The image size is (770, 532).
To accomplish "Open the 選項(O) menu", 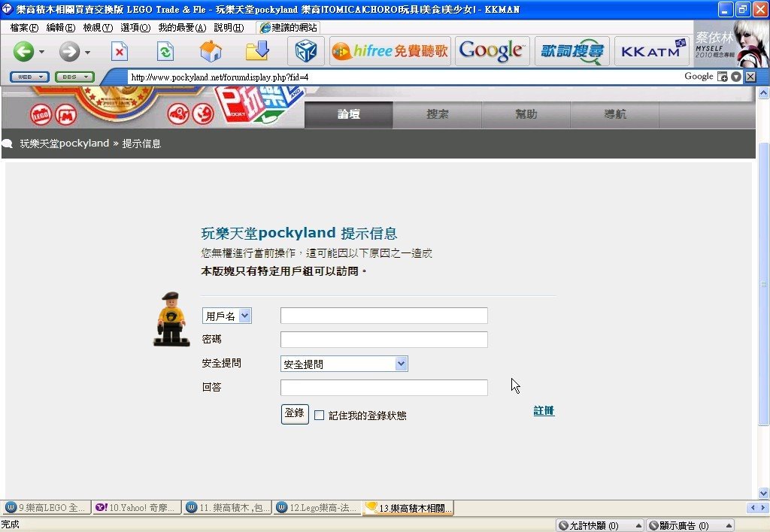I will click(x=135, y=28).
